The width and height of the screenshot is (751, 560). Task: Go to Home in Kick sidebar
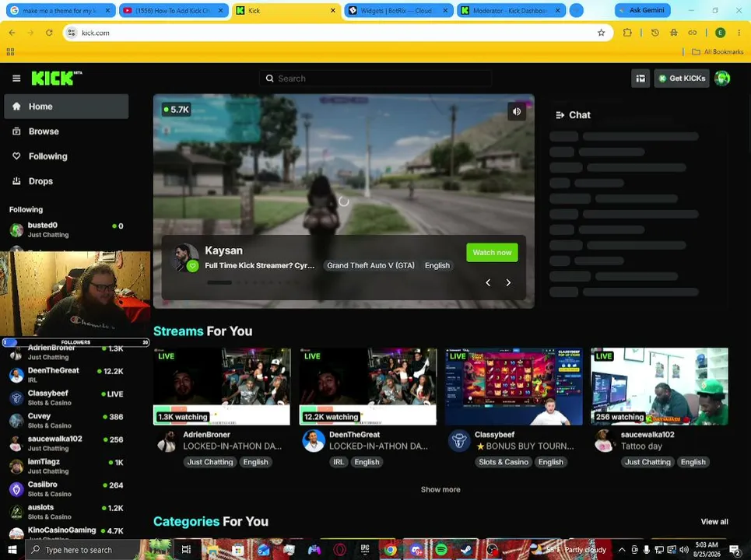(66, 107)
